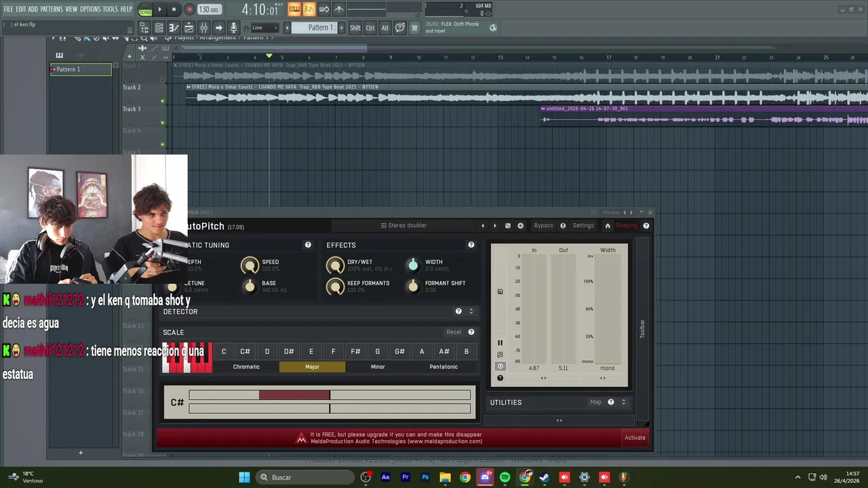The width and height of the screenshot is (868, 488).
Task: Toggle the meter power icon
Action: tap(500, 366)
